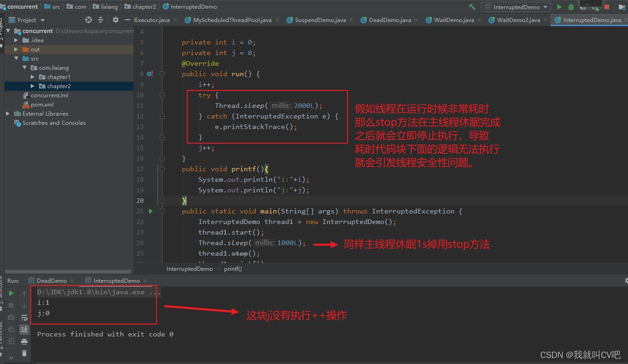
Task: Click the Up stack trace arrow in Run panel
Action: pyautogui.click(x=24, y=293)
